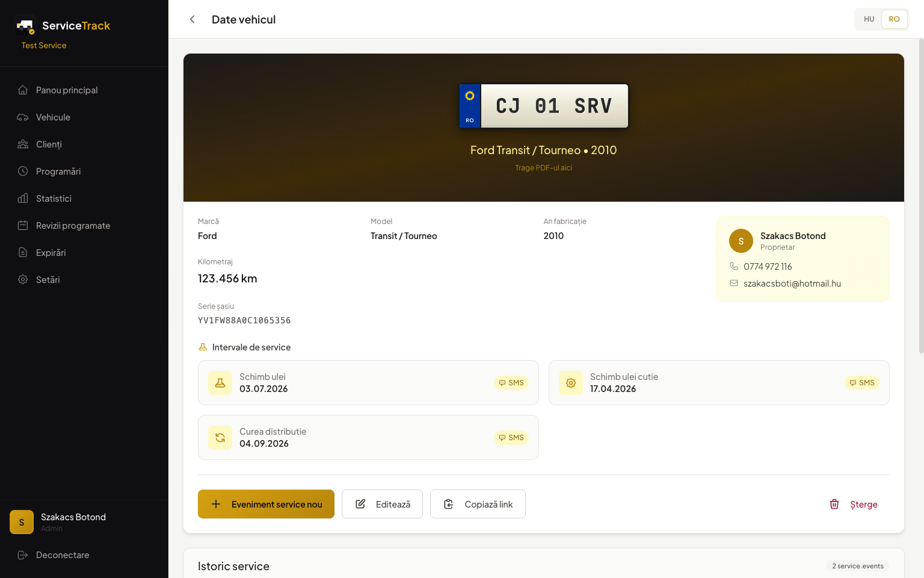Viewport: 924px width, 578px height.
Task: Toggle SMS badge for Schimb ulei
Action: pyautogui.click(x=511, y=383)
